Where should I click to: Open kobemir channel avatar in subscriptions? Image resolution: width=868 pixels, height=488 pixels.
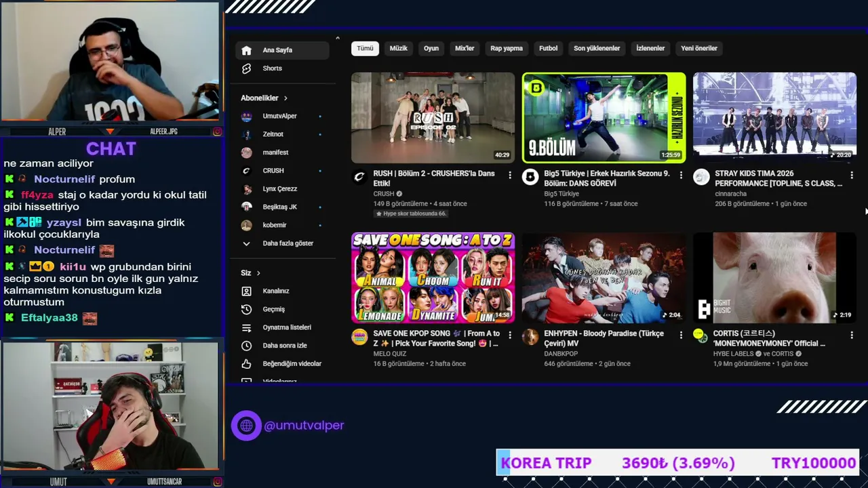click(247, 225)
